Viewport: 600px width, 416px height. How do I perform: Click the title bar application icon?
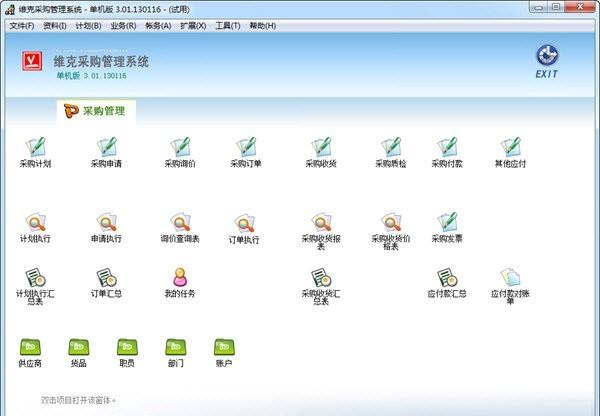(x=10, y=9)
